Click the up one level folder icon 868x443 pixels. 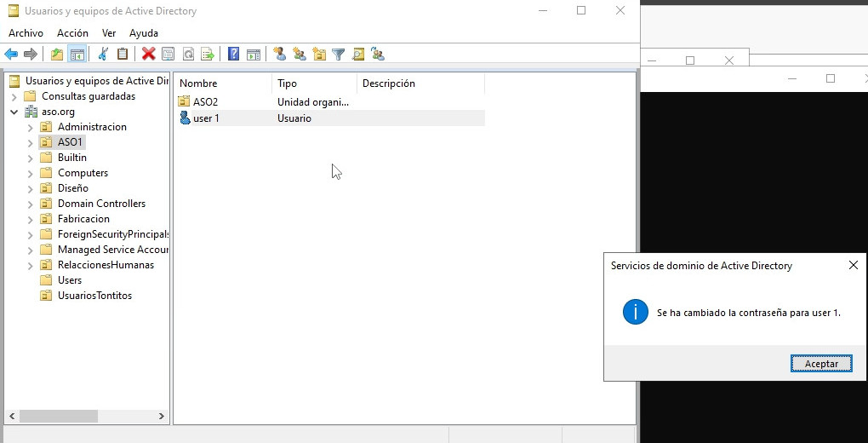pyautogui.click(x=57, y=55)
